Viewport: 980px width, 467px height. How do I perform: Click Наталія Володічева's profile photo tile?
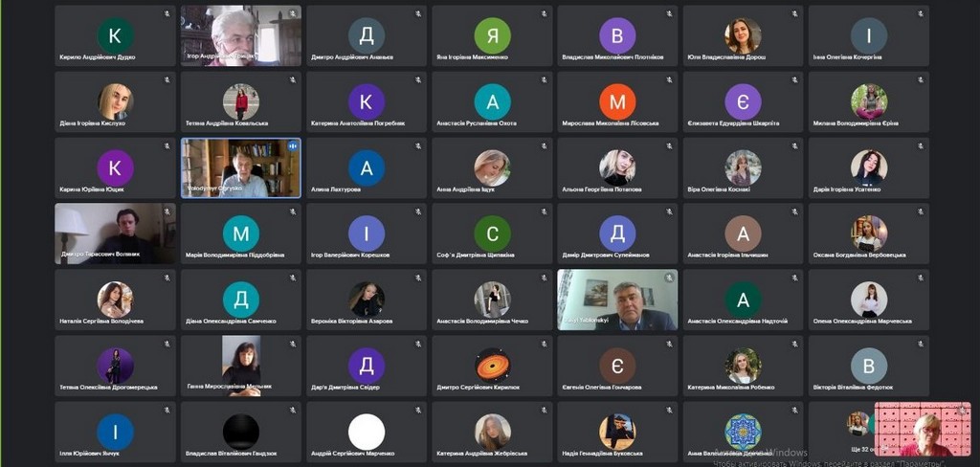point(115,300)
